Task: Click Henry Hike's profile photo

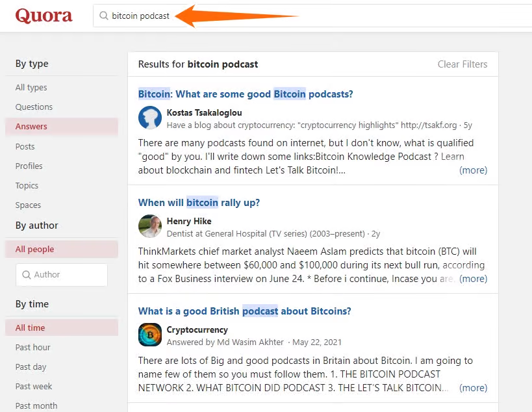Action: (x=150, y=226)
